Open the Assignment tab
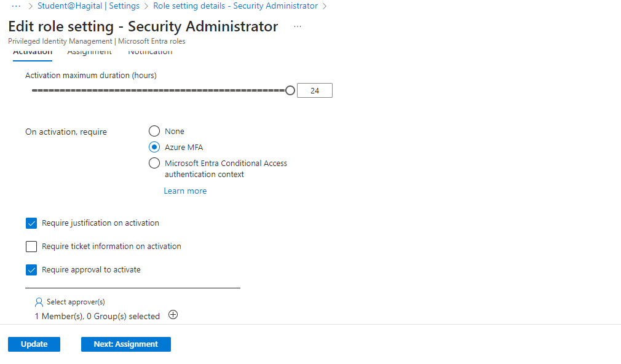Viewport: 621px width, 364px height. pyautogui.click(x=89, y=52)
